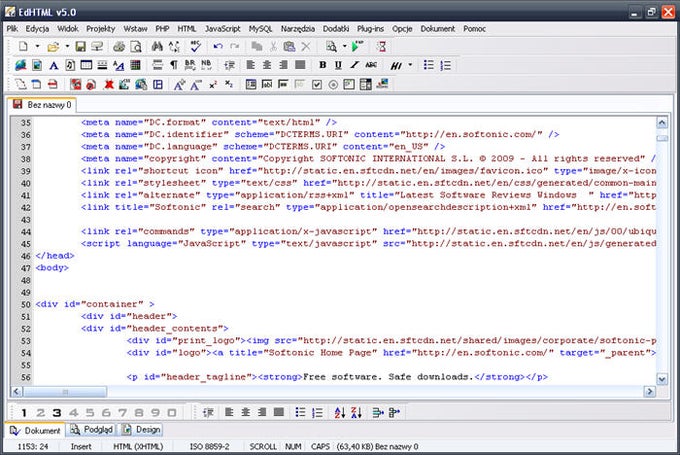Click the horizontal scrollbar left arrow

16,392
